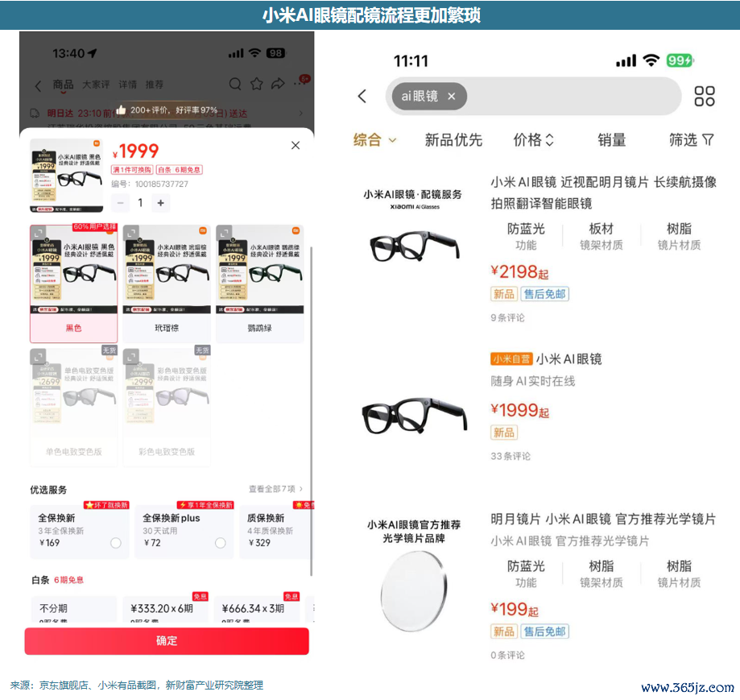Select the 全保换新plus ¥72 radio option
The image size is (740, 700).
coord(221,543)
